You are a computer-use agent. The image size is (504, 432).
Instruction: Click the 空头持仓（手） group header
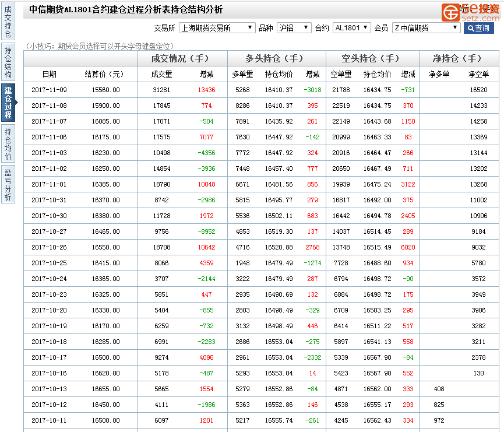(372, 58)
